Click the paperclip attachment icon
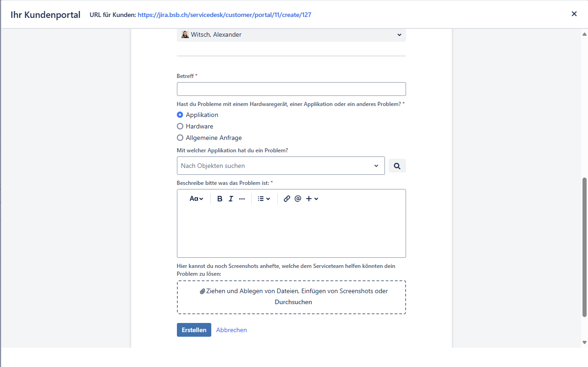Image resolution: width=588 pixels, height=367 pixels. point(203,291)
